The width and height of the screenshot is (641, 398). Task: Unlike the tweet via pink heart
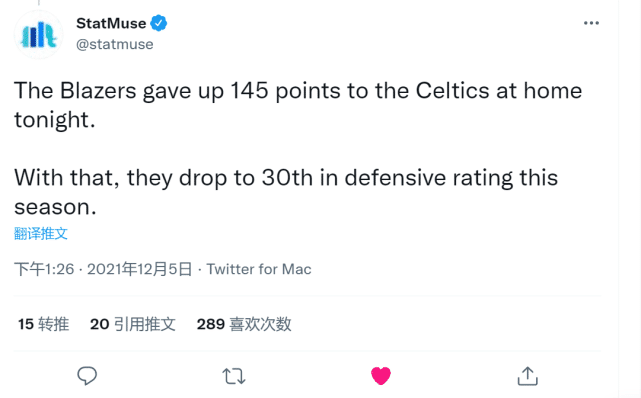pos(381,376)
